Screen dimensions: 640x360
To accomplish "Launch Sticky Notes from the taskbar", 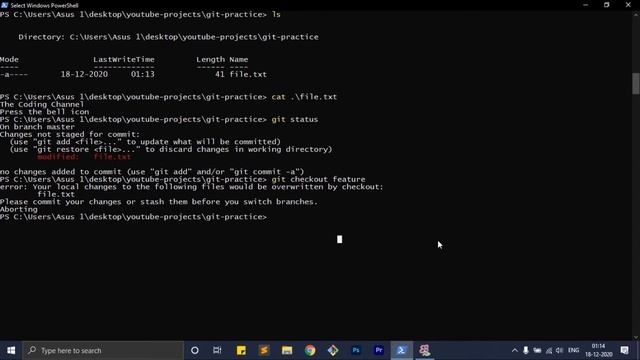I will point(241,350).
